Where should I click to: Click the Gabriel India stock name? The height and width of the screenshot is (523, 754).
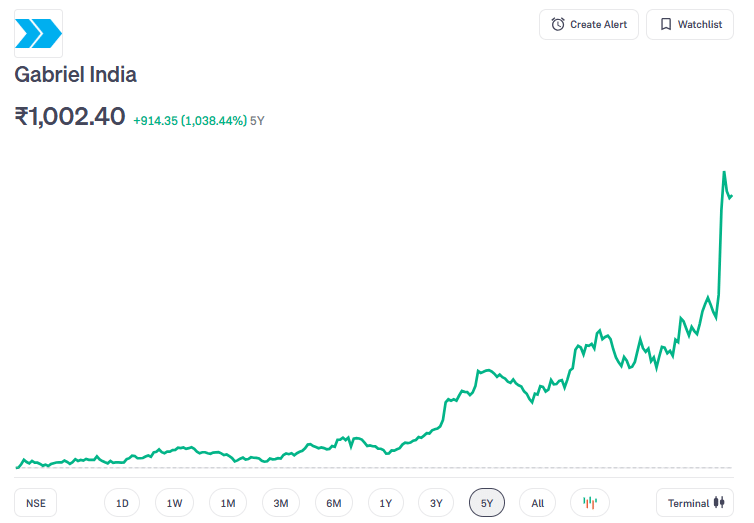[x=75, y=75]
